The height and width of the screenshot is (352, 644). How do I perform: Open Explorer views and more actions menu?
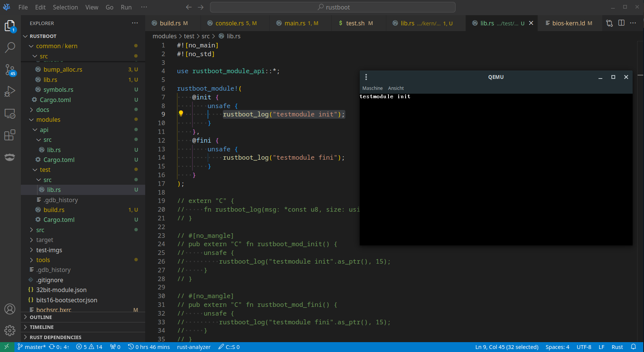pyautogui.click(x=135, y=23)
